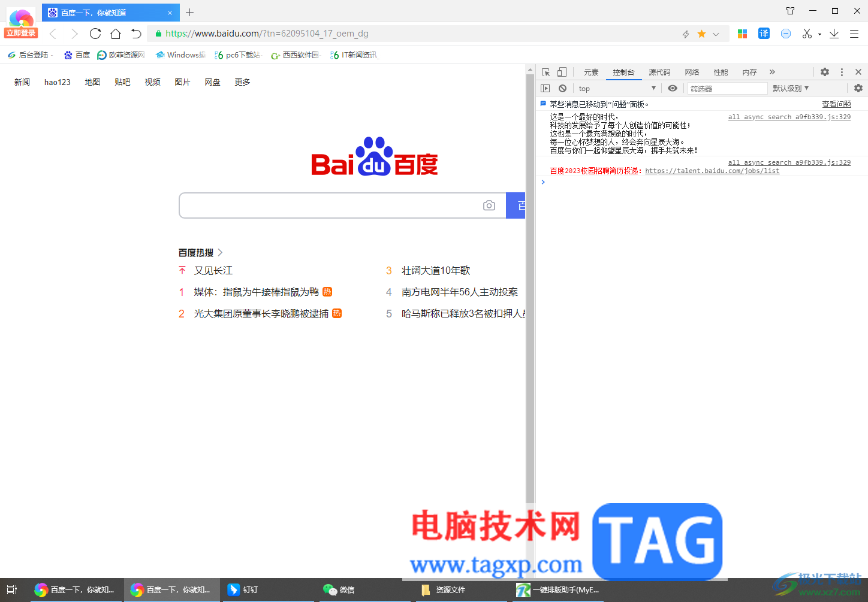Switch to the 元素 tab
The height and width of the screenshot is (602, 868).
click(x=591, y=72)
